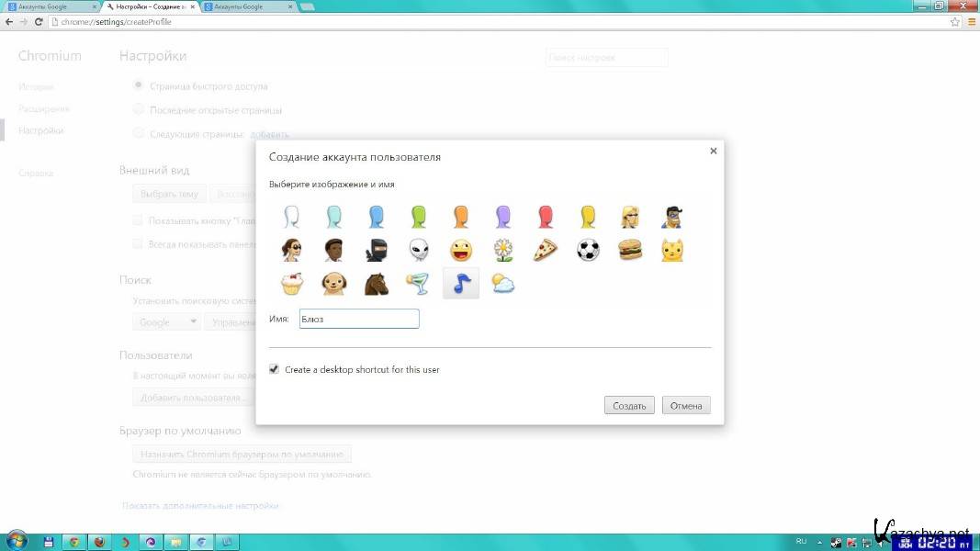Select the 'Страница быстрого доступа' radio option
This screenshot has height=551, width=980.
click(139, 85)
